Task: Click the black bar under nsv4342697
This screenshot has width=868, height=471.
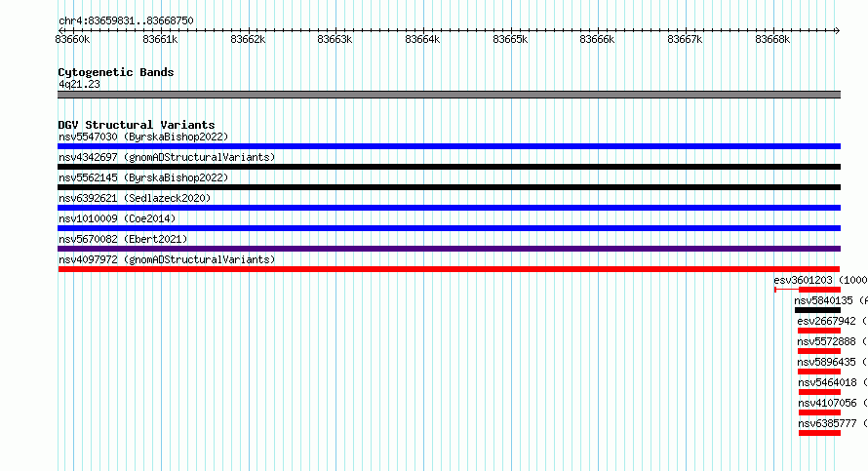Action: (449, 167)
